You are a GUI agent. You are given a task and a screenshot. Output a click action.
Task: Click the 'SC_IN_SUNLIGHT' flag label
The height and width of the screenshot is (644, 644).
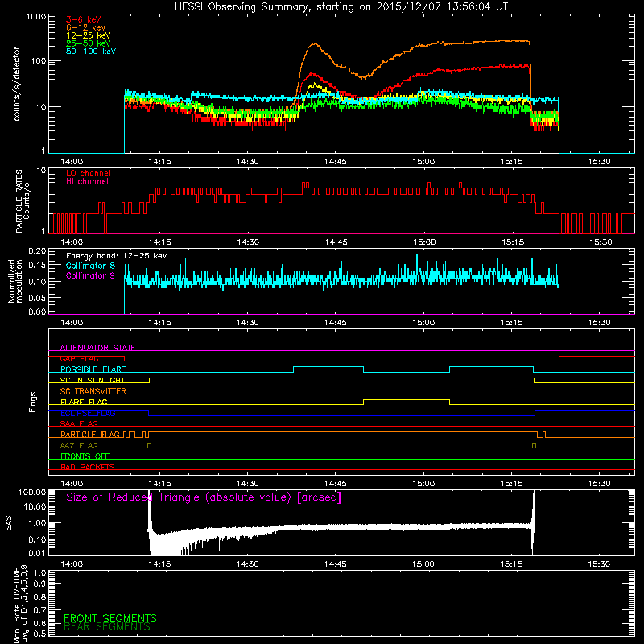point(93,380)
